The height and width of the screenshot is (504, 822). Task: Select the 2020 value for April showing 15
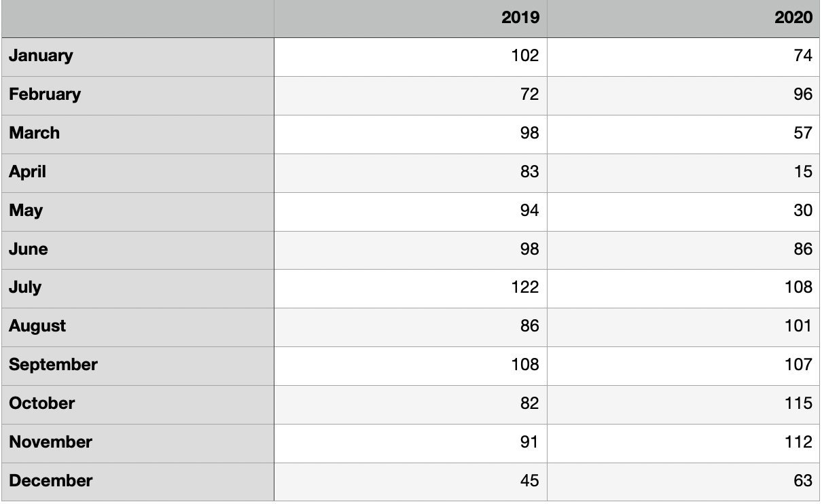[x=684, y=173]
